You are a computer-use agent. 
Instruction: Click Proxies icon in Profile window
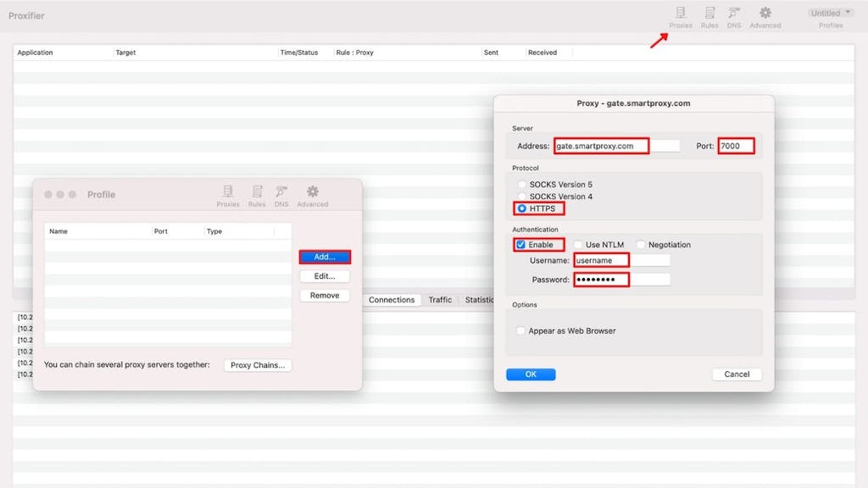pyautogui.click(x=227, y=196)
